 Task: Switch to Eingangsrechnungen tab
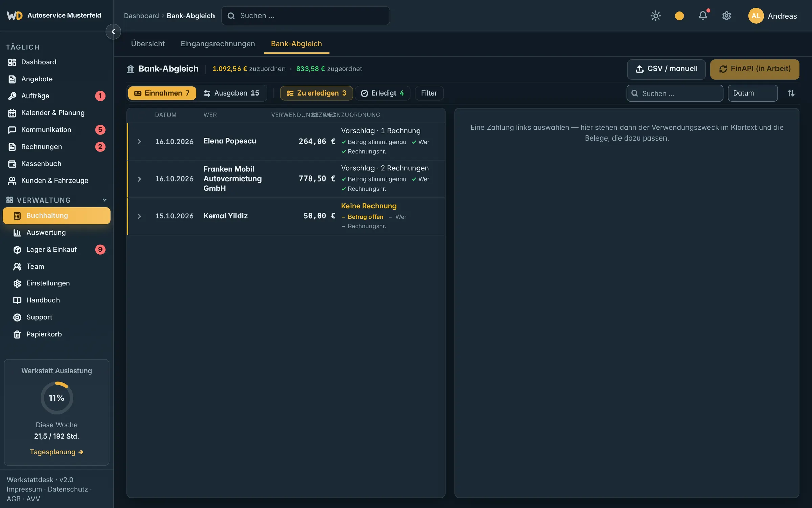(218, 44)
